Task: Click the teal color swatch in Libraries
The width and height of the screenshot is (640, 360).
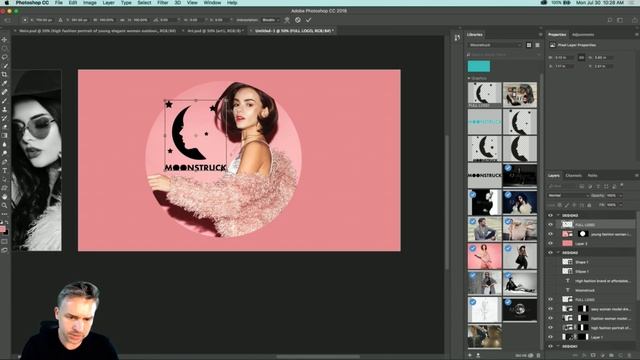Action: (479, 66)
